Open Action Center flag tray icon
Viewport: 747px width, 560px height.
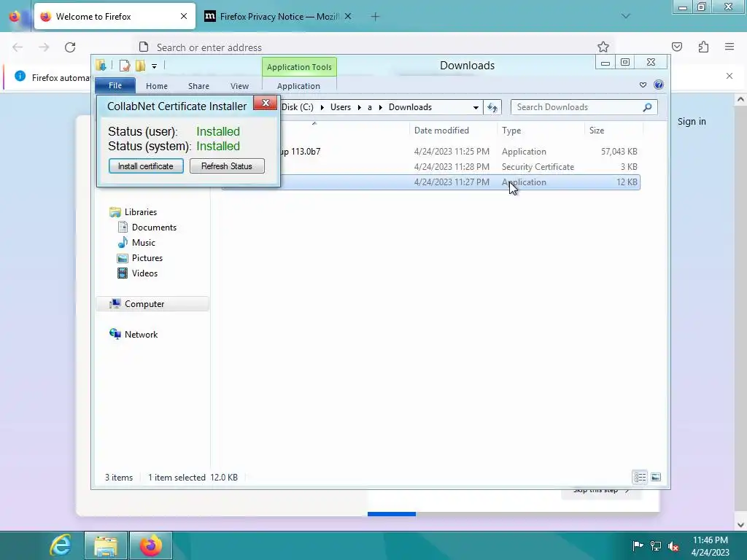pyautogui.click(x=638, y=546)
